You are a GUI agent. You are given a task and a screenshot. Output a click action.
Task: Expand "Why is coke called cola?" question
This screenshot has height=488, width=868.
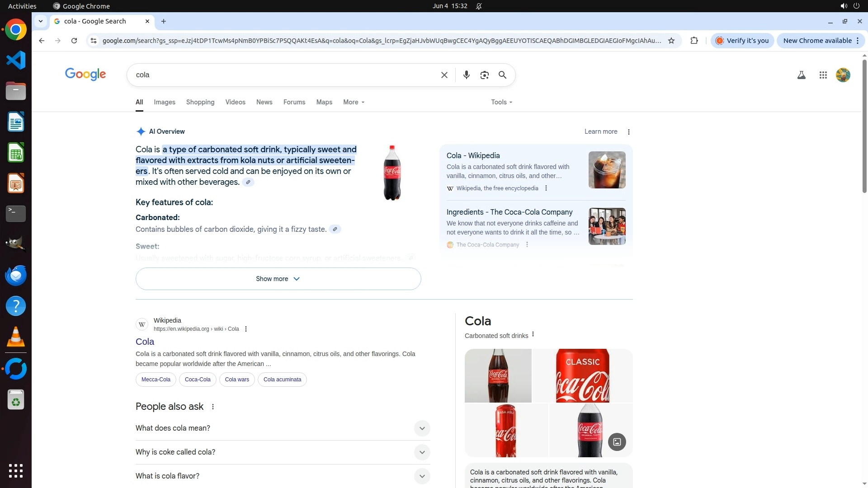click(421, 452)
